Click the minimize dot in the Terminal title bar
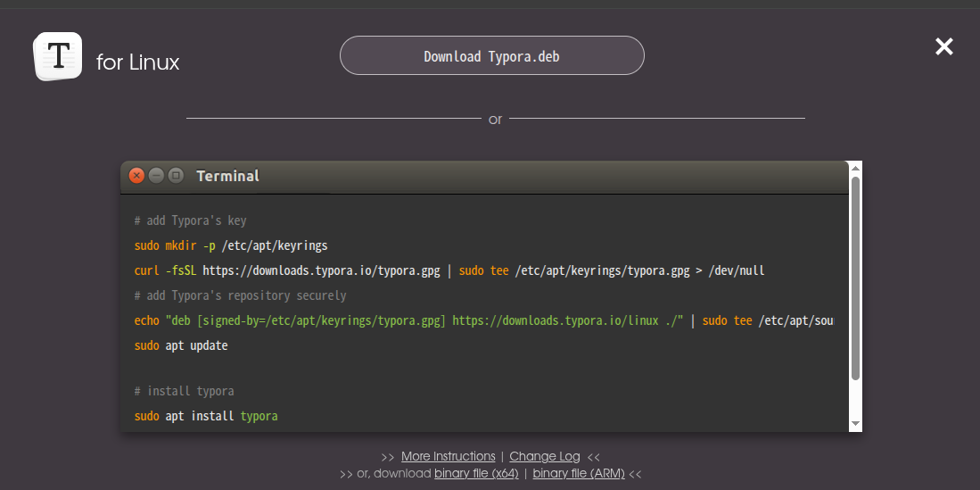Viewport: 980px width, 490px height. (156, 176)
